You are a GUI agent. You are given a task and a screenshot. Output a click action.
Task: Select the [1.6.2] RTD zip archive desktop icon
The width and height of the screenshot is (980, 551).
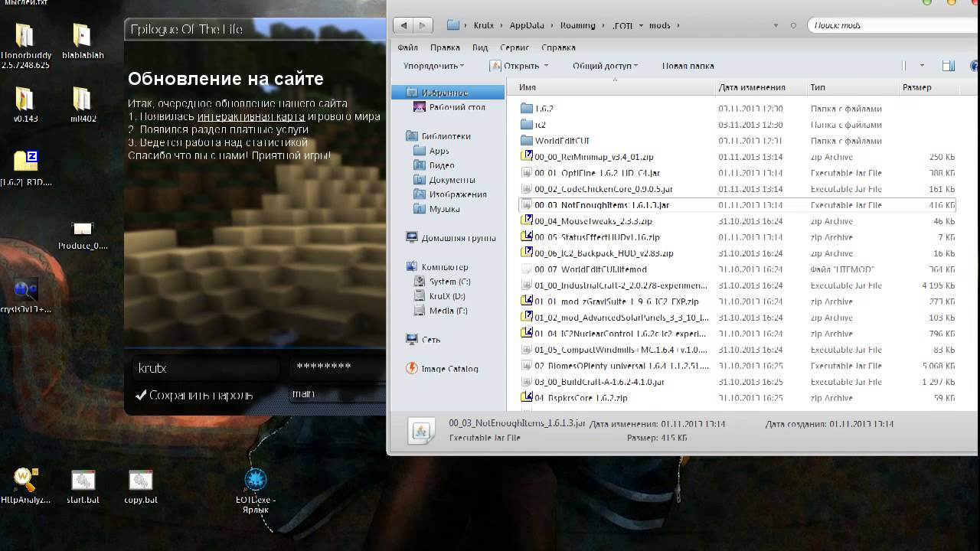pyautogui.click(x=26, y=161)
